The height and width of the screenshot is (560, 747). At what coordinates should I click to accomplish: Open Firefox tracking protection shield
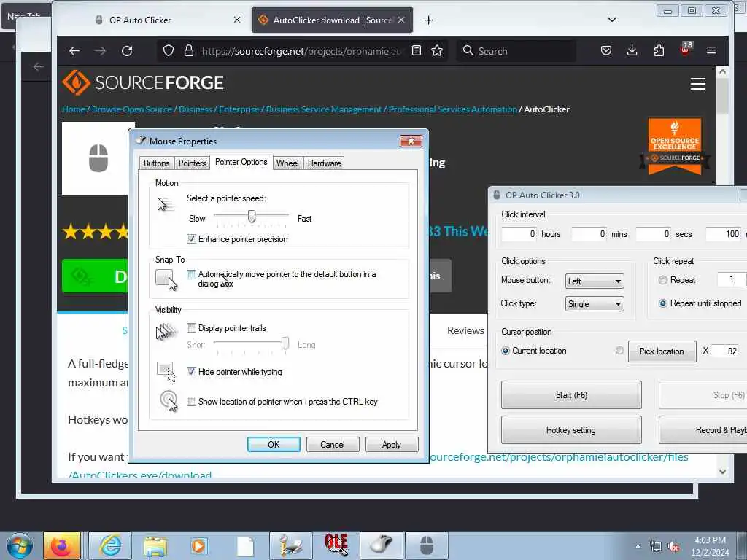169,50
